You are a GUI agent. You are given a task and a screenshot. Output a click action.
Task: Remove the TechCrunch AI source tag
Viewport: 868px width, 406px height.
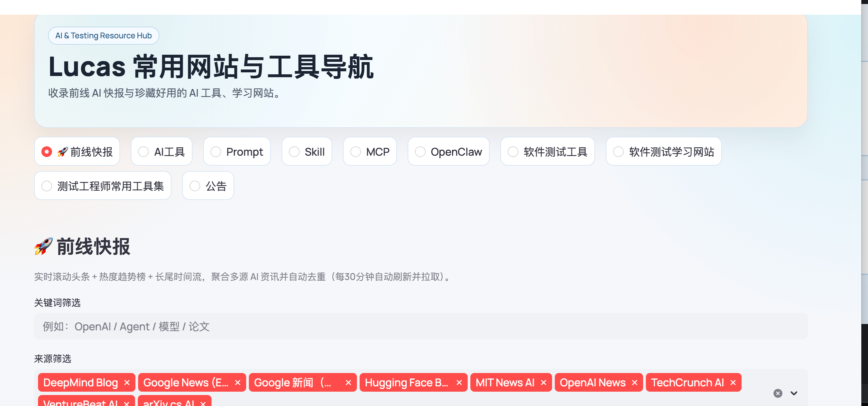(733, 383)
